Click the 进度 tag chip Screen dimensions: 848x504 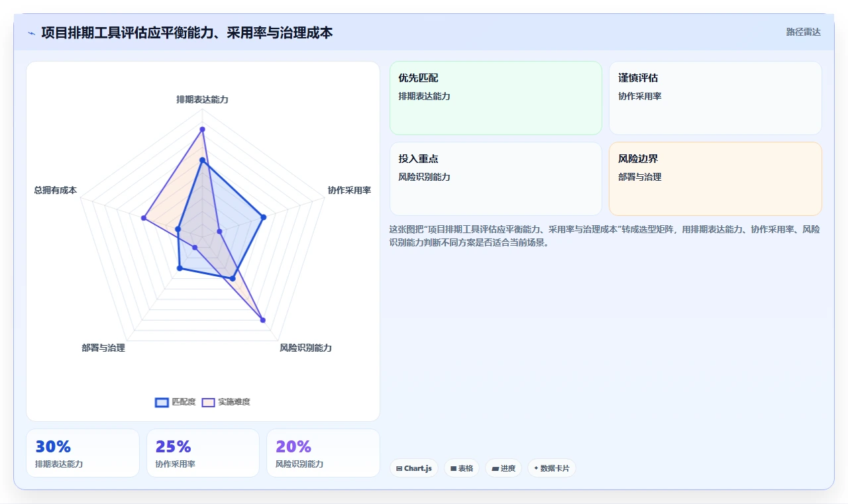[503, 468]
